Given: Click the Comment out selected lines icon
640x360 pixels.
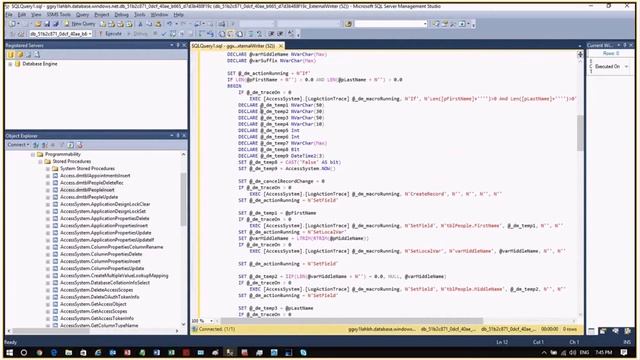Looking at the screenshot, I should pyautogui.click(x=251, y=33).
